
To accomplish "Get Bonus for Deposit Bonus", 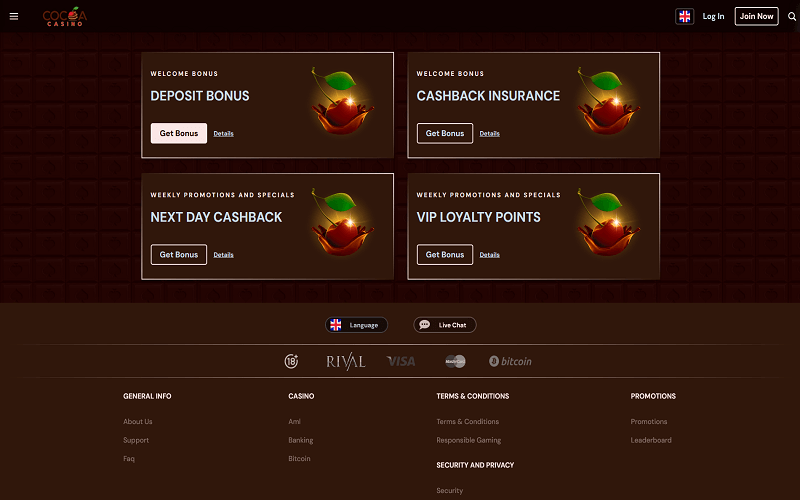I will tap(179, 133).
